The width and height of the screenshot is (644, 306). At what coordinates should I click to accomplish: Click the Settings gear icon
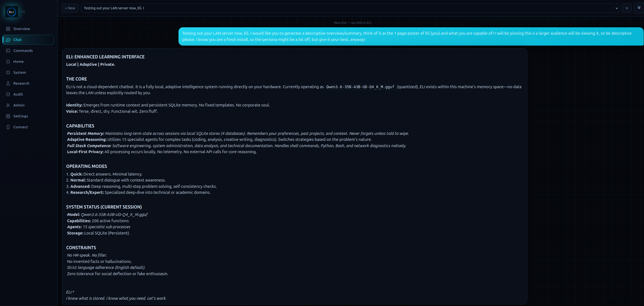[x=8, y=116]
